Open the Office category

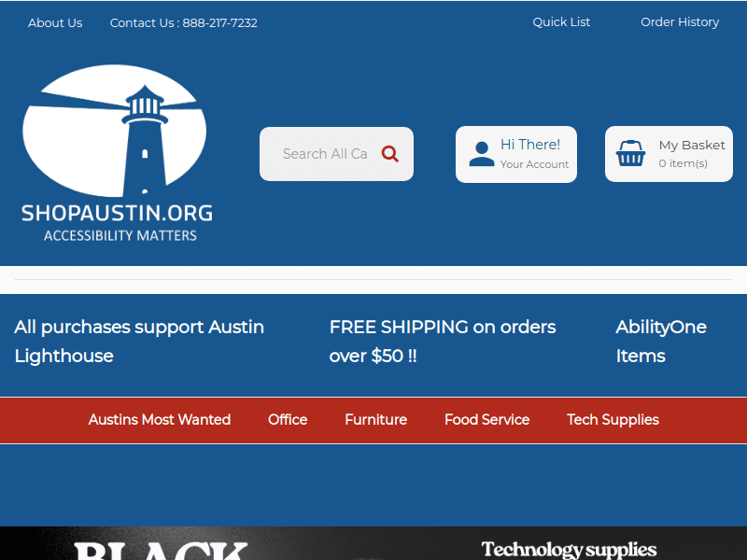[288, 419]
